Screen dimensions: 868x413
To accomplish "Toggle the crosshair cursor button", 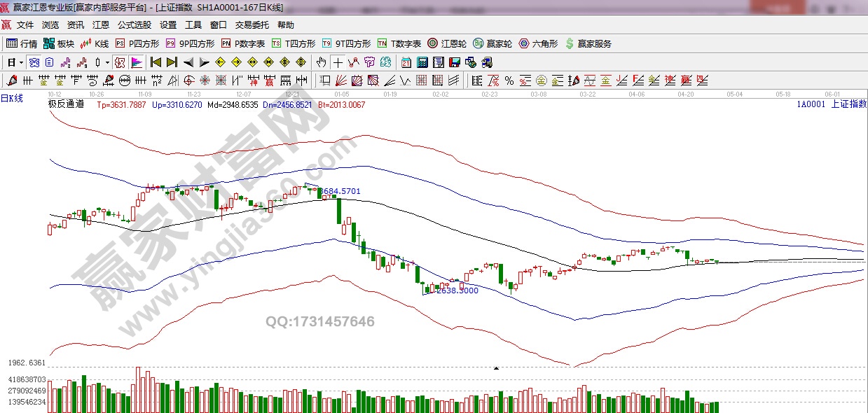I will tap(338, 62).
